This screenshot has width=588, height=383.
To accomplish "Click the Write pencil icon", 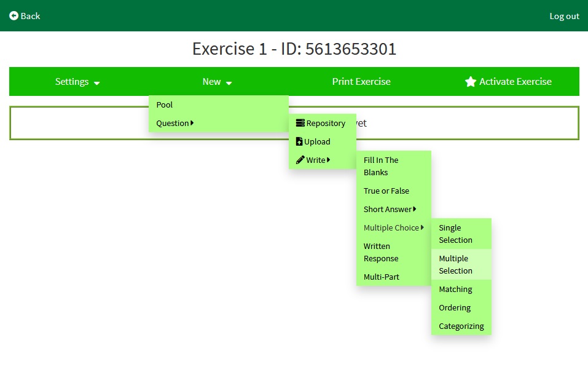I will (300, 160).
